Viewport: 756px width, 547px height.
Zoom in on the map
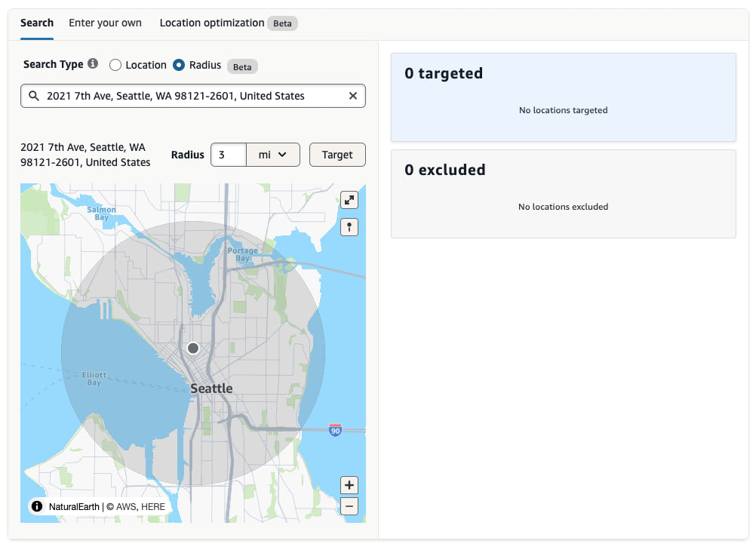click(x=349, y=485)
